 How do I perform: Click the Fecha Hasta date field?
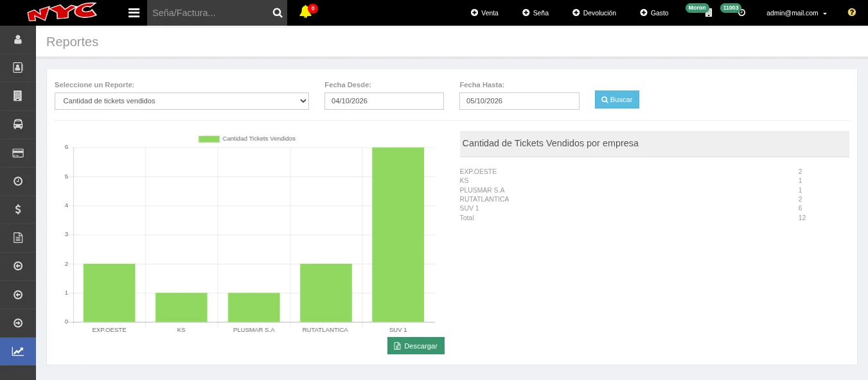click(x=519, y=101)
